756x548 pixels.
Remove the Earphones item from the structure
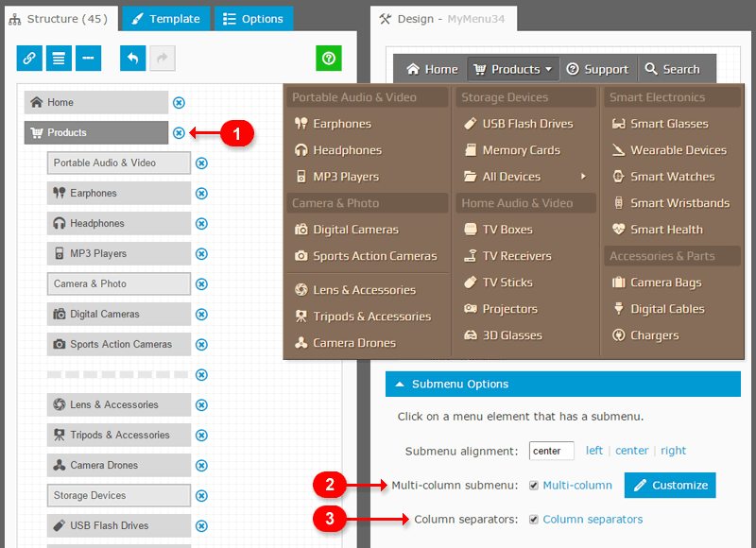(201, 194)
